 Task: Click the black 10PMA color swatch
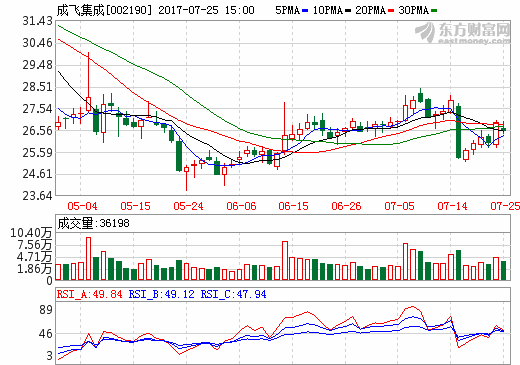(348, 11)
